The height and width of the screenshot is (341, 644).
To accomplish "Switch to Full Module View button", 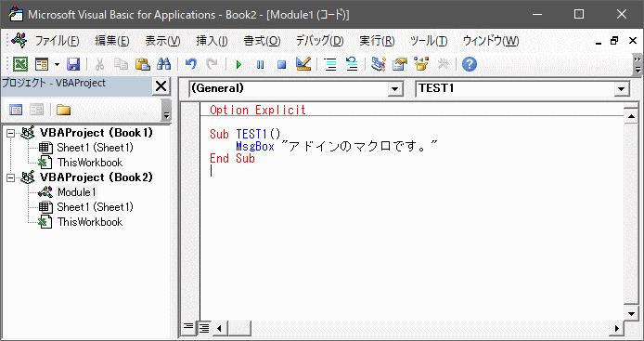I will click(x=204, y=327).
